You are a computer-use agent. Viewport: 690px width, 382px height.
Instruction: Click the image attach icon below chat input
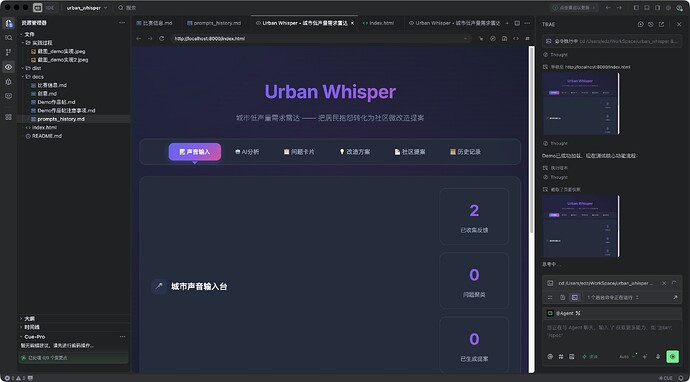pos(572,356)
